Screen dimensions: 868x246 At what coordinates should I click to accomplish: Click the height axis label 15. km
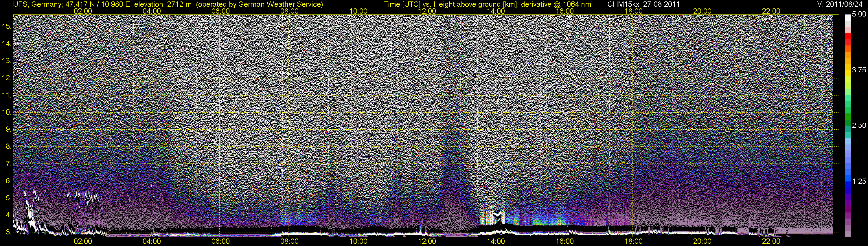[7, 27]
